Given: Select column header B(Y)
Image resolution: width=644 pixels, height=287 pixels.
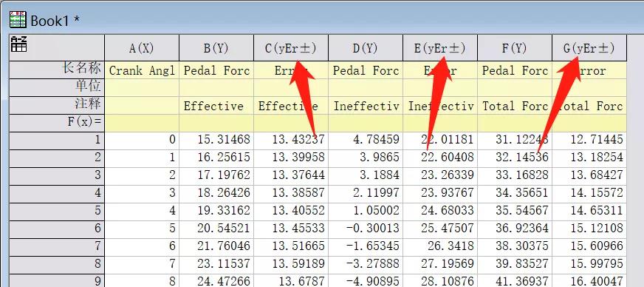Looking at the screenshot, I should pyautogui.click(x=216, y=48).
